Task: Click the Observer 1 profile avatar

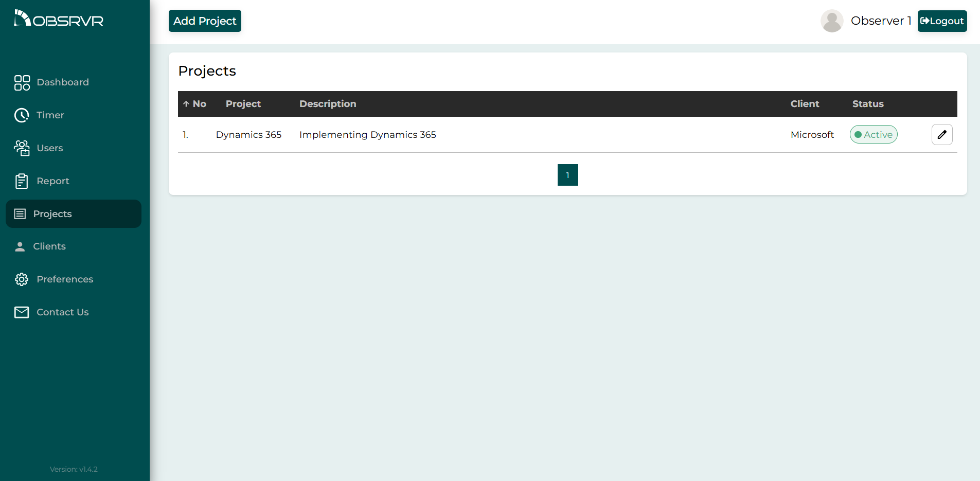Action: pyautogui.click(x=831, y=21)
